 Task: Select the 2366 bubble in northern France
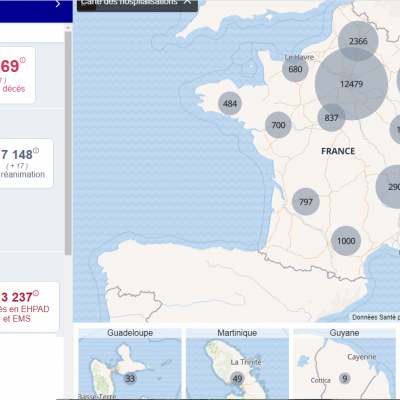coord(358,41)
